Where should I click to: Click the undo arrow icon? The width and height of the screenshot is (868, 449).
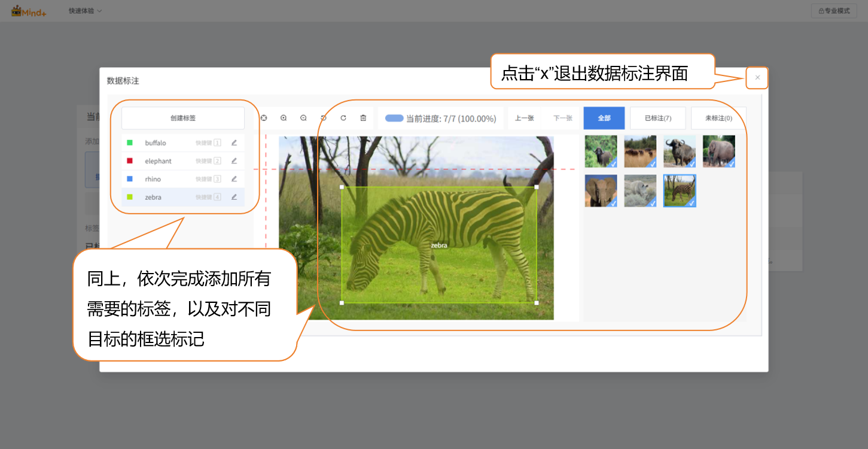point(323,119)
